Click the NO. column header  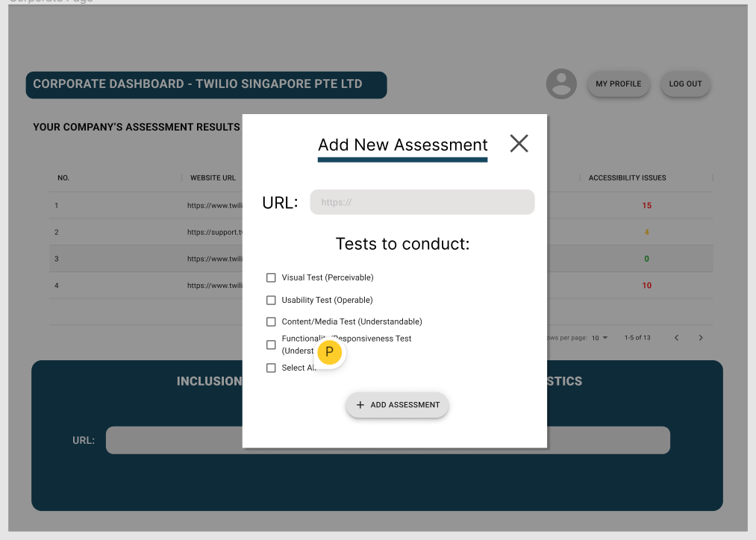click(x=63, y=178)
